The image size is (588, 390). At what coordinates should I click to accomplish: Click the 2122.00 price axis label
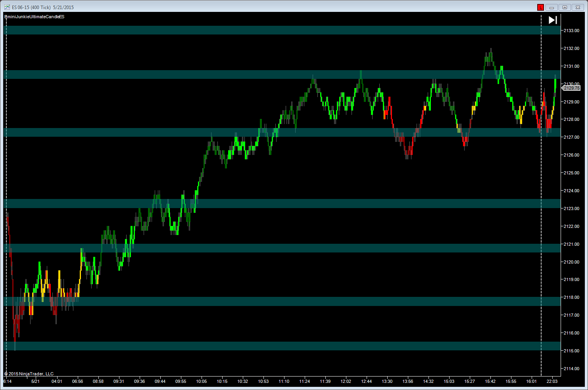tap(571, 226)
